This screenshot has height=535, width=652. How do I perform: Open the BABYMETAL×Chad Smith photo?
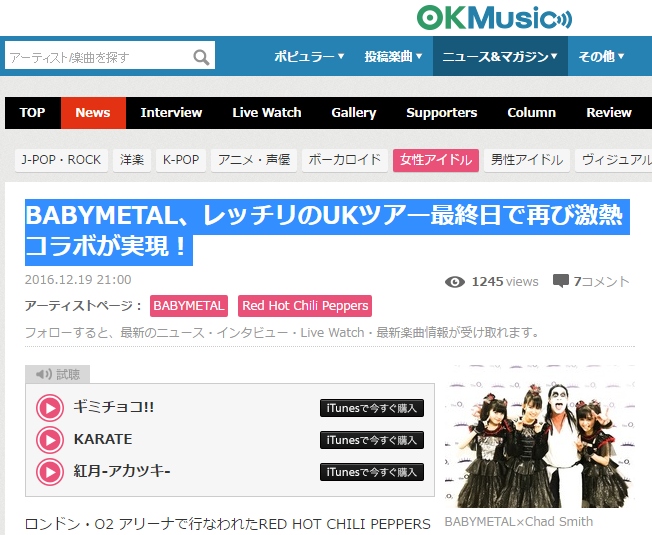pyautogui.click(x=540, y=436)
